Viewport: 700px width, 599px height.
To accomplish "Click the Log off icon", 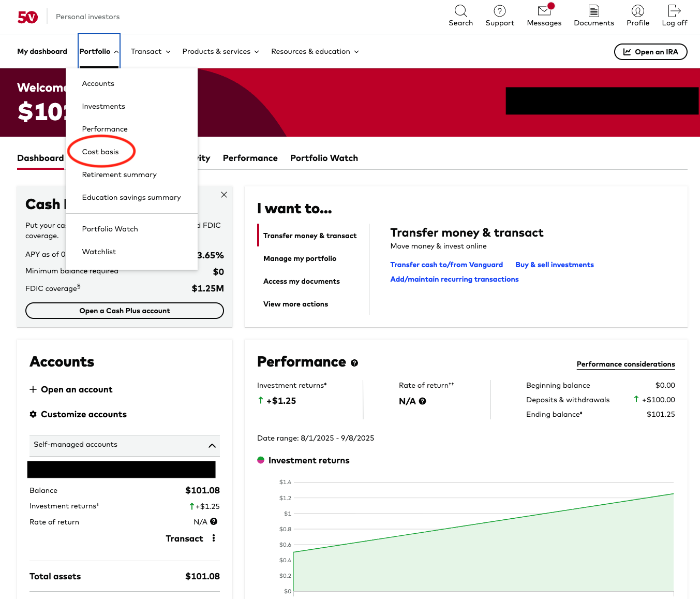I will click(x=675, y=11).
